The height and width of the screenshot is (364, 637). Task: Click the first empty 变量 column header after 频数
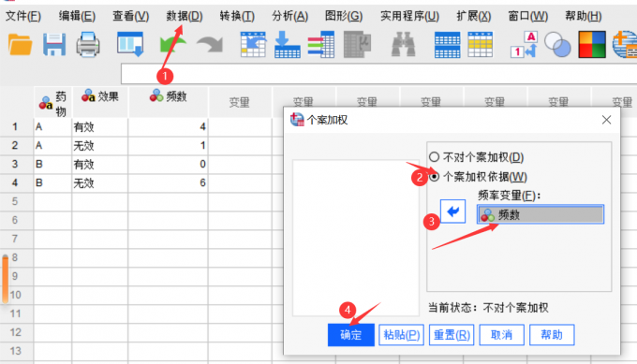tap(240, 102)
